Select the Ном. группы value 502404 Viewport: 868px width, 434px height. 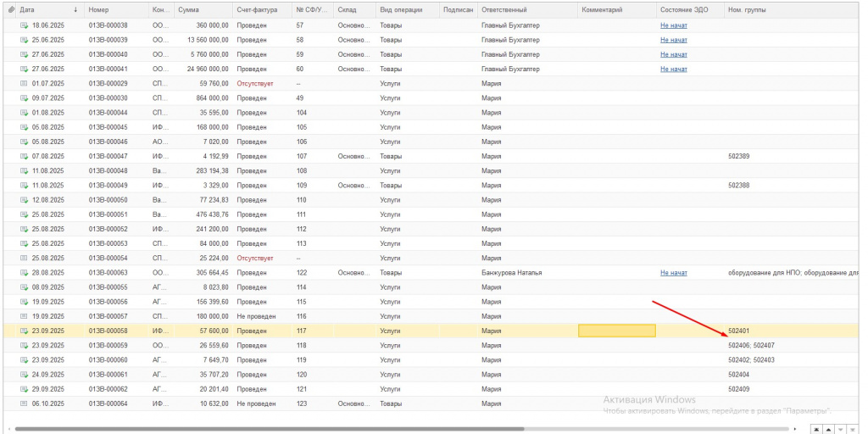(739, 374)
